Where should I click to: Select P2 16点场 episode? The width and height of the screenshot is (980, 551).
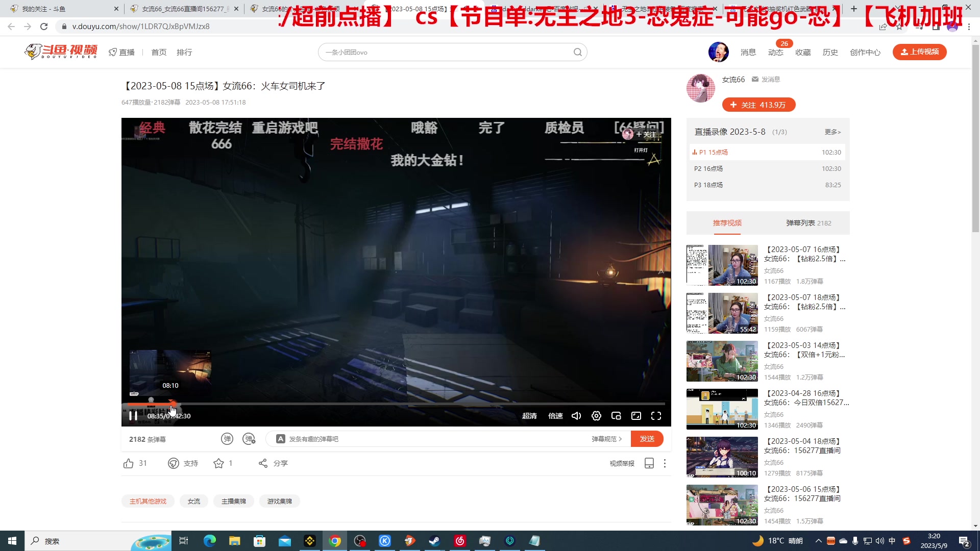(x=767, y=168)
